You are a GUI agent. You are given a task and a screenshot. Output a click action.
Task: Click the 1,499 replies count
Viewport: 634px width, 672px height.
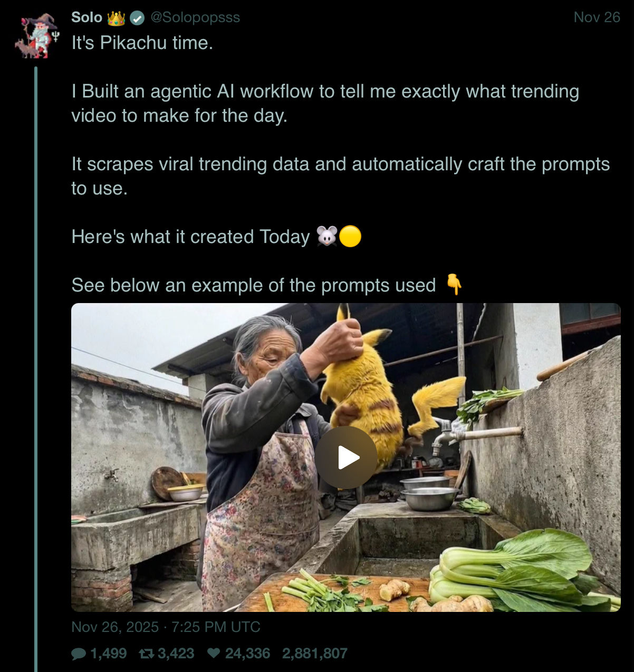(109, 654)
